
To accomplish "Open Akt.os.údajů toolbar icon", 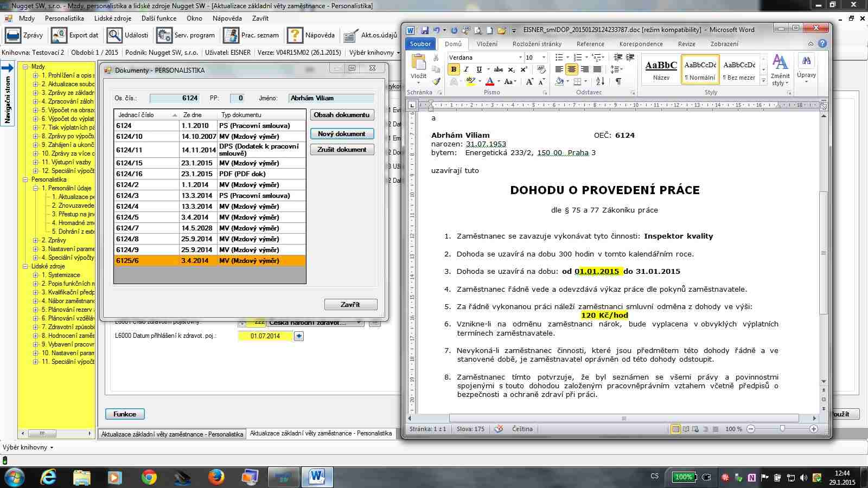I will (x=350, y=35).
